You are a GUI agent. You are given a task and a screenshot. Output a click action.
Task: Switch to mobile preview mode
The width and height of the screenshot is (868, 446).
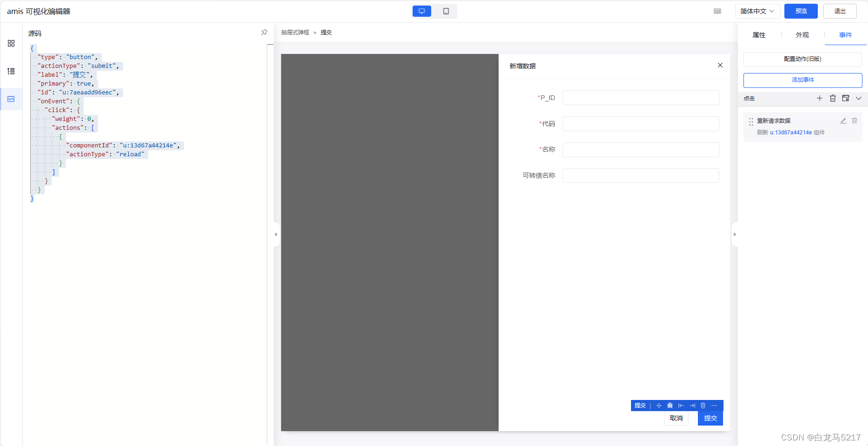click(446, 11)
